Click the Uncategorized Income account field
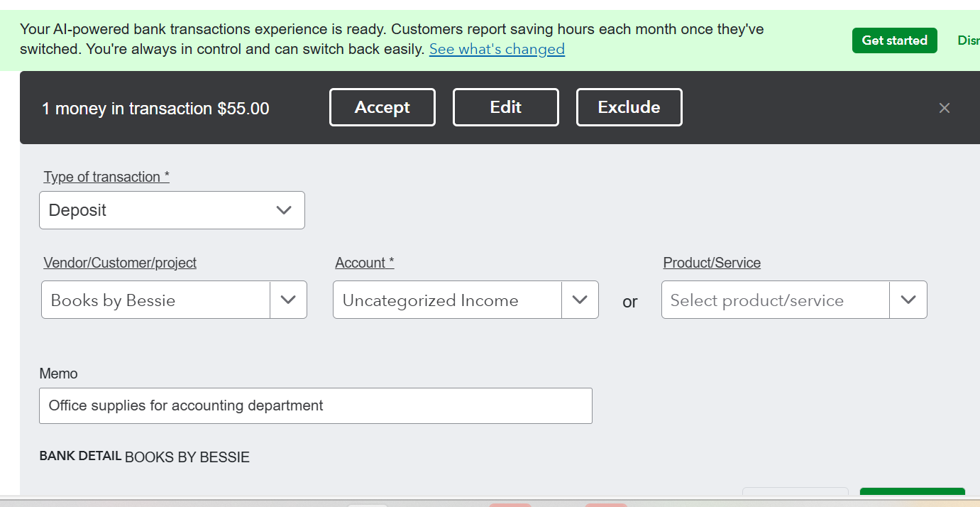This screenshot has width=980, height=507. click(447, 300)
